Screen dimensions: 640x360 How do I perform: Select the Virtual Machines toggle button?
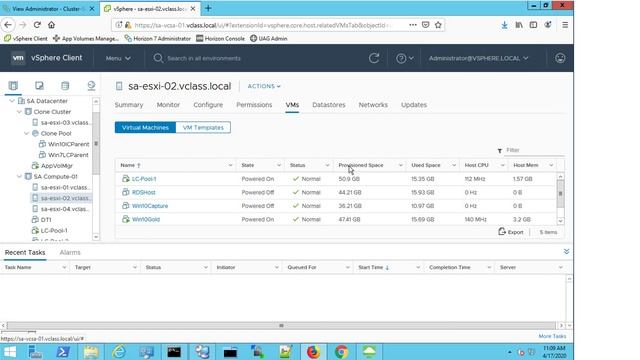145,127
